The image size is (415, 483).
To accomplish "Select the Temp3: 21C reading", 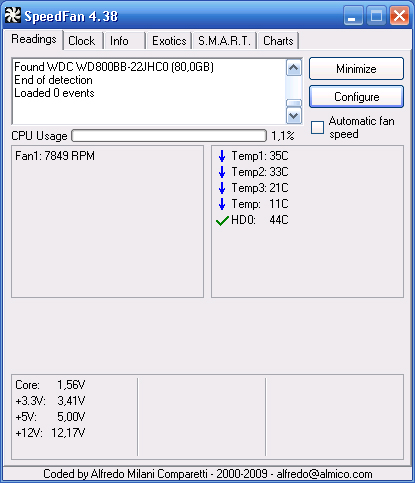I will click(260, 188).
